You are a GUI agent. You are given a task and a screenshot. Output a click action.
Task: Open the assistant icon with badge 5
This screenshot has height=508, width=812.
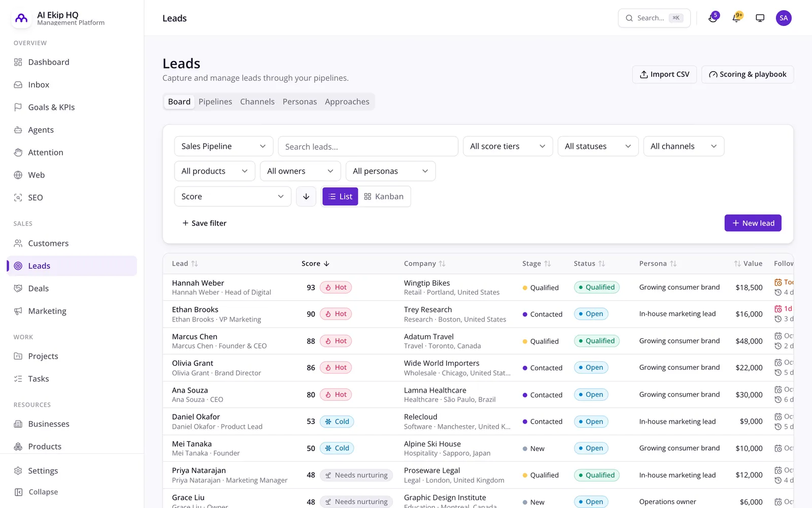point(713,18)
